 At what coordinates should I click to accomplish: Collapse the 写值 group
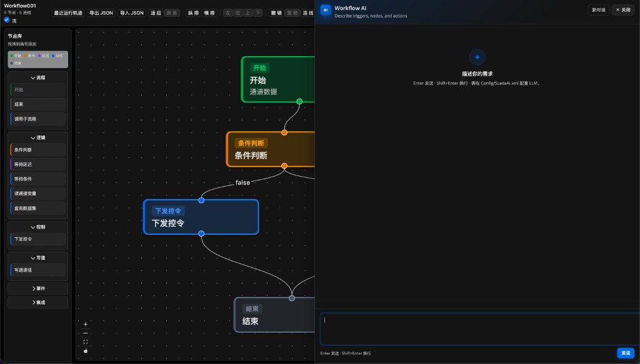[x=37, y=258]
